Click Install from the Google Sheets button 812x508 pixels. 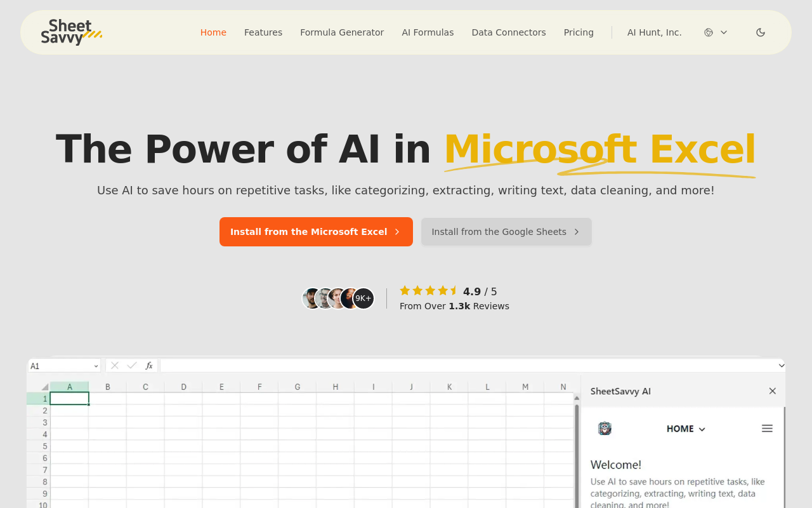(x=506, y=232)
